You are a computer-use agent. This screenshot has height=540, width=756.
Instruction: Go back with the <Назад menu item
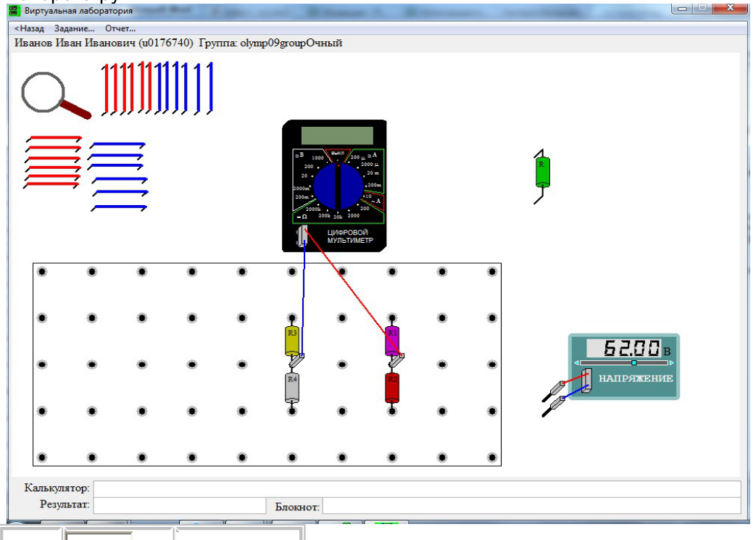(29, 28)
